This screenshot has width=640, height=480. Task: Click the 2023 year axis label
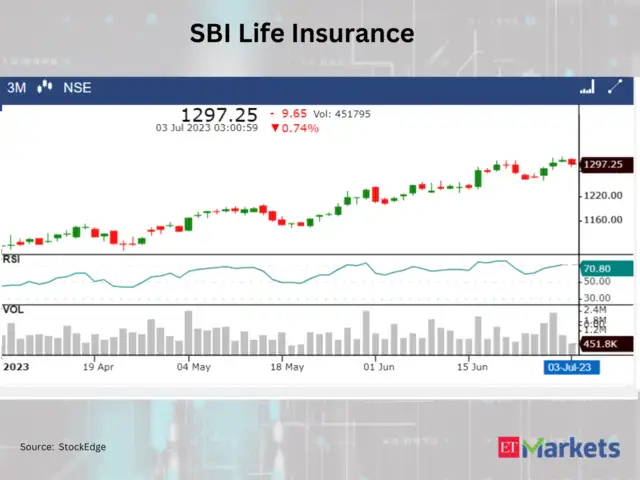pyautogui.click(x=16, y=367)
